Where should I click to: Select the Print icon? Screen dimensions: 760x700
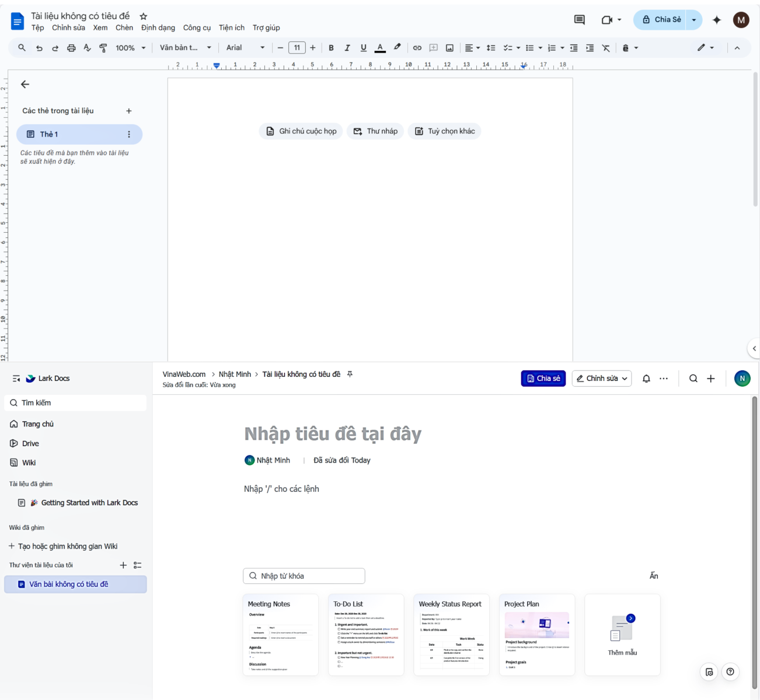pyautogui.click(x=71, y=47)
